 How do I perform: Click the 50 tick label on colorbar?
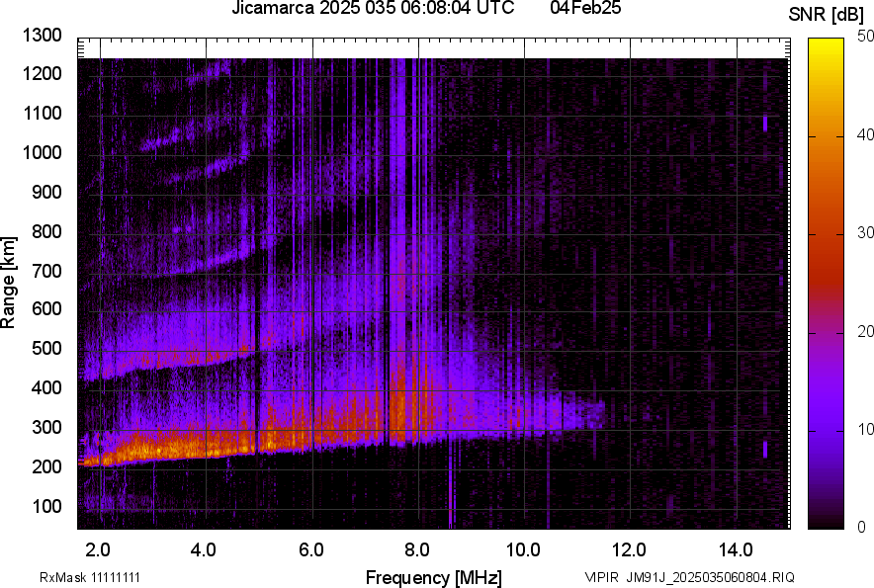866,37
